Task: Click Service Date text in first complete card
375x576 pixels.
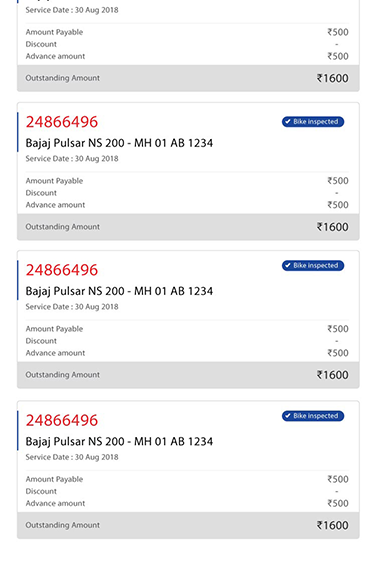Action: point(72,159)
